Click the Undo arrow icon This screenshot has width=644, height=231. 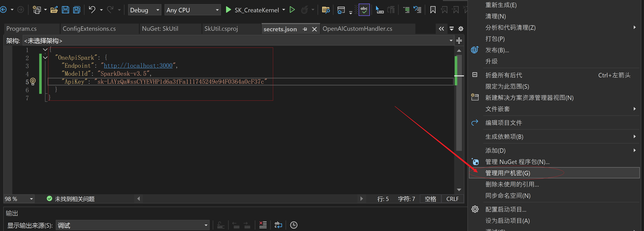[x=92, y=10]
